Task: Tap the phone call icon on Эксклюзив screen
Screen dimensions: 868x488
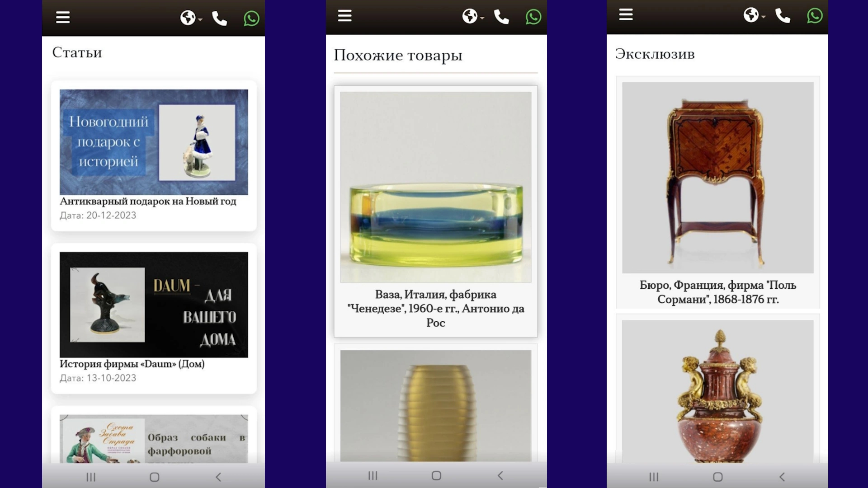Action: [783, 16]
